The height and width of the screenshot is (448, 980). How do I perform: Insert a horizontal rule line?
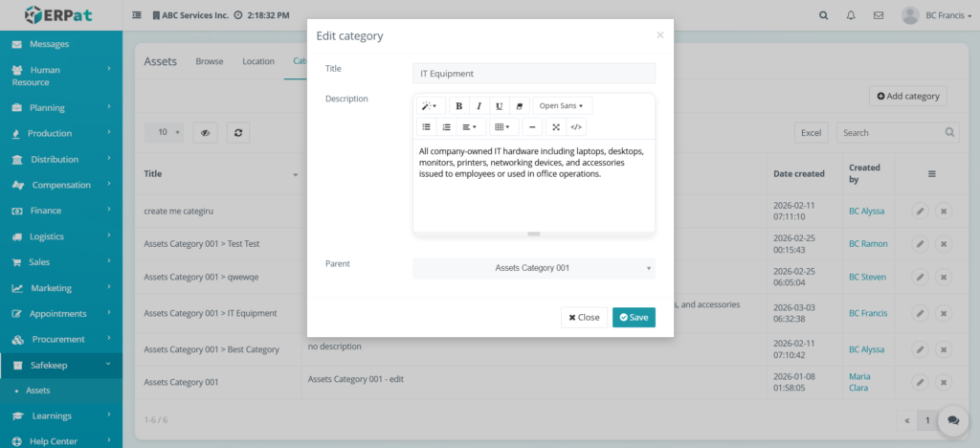point(532,127)
